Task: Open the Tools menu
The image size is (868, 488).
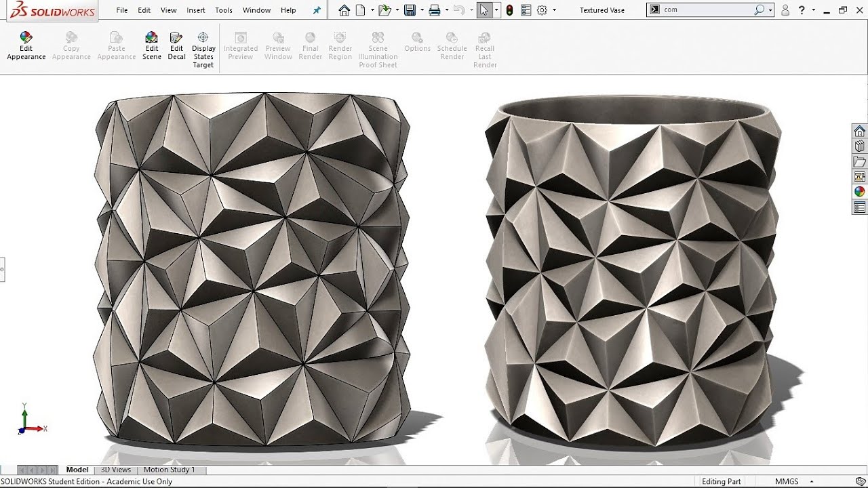Action: coord(224,10)
